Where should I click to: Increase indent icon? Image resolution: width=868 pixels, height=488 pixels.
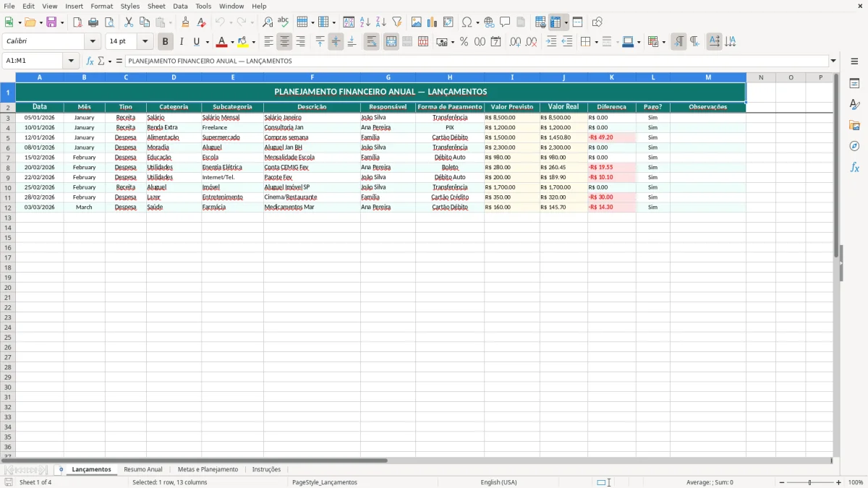click(551, 42)
